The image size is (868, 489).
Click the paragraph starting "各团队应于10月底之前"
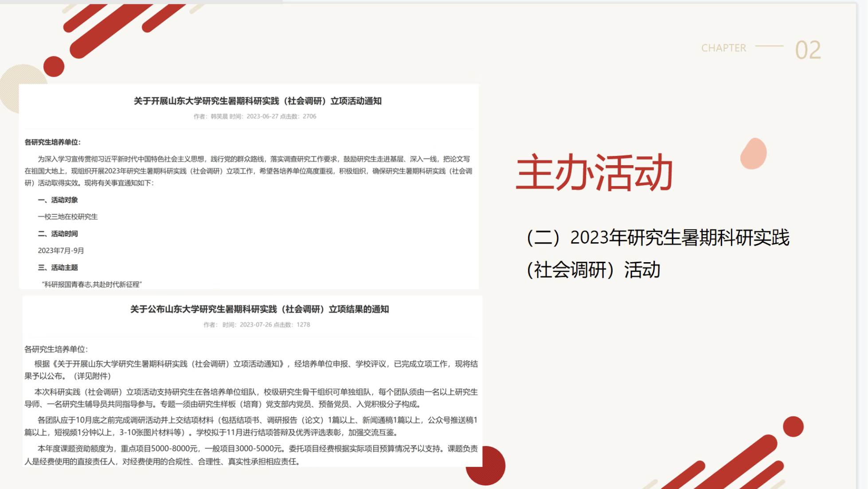click(x=251, y=426)
